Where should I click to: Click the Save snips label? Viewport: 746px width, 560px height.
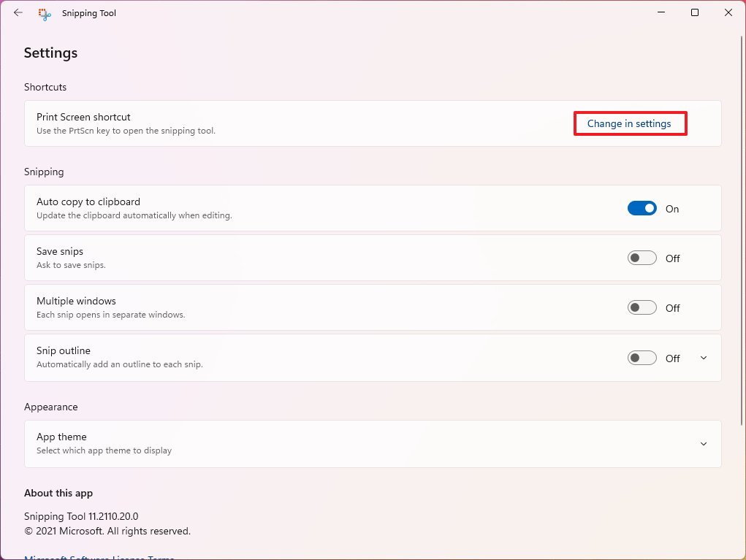click(x=60, y=251)
